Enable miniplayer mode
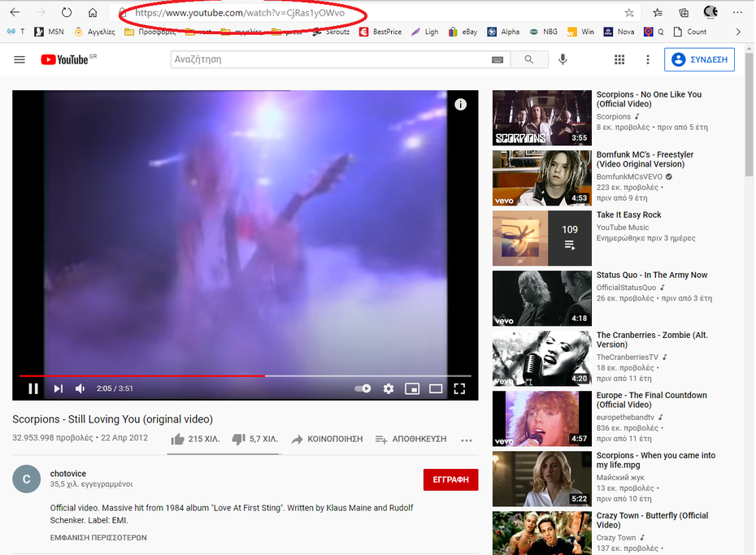This screenshot has width=756, height=555. click(x=412, y=388)
